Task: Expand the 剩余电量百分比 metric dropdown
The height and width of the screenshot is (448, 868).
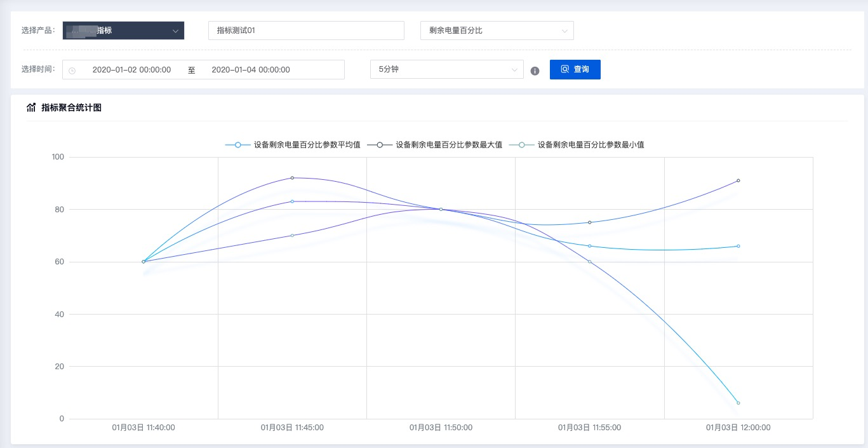Action: 497,31
